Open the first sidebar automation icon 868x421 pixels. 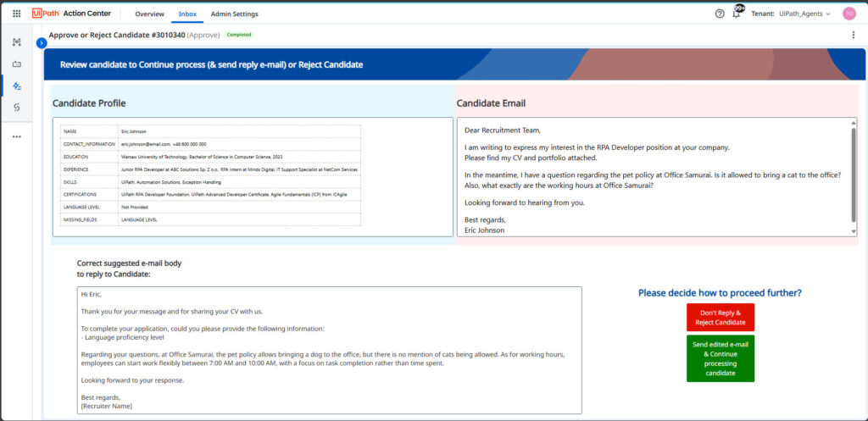point(17,42)
